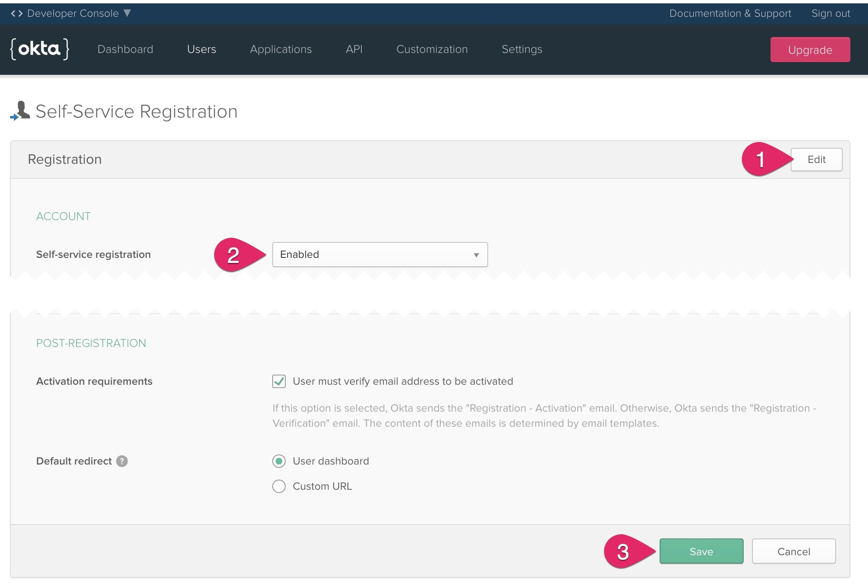Open Documentation & Support link
Screen dimensions: 868x588
(730, 13)
